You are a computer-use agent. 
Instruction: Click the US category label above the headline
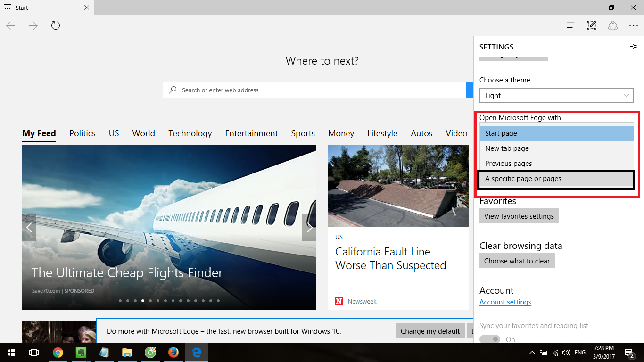click(x=339, y=237)
